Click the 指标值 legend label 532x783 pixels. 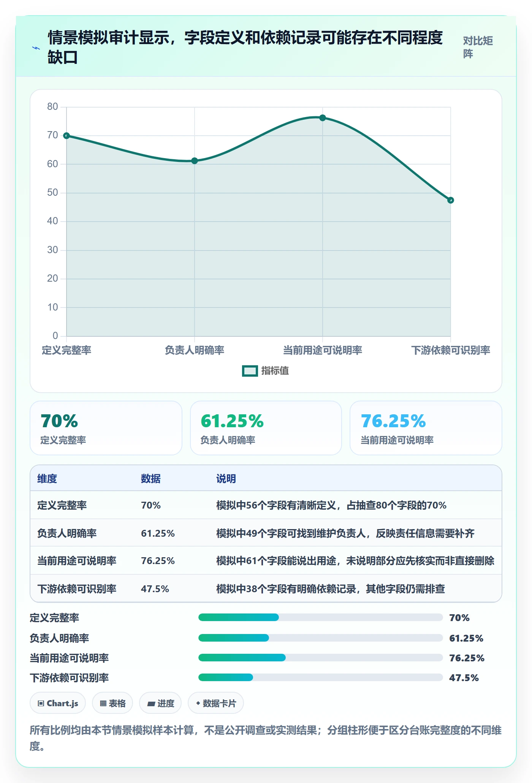coord(275,371)
